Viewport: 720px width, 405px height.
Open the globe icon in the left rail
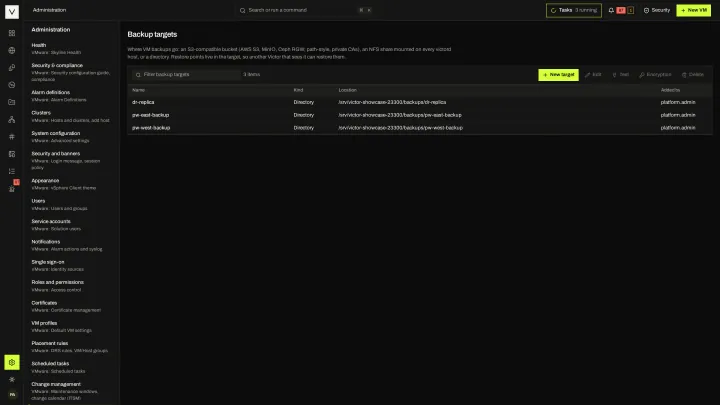(12, 51)
